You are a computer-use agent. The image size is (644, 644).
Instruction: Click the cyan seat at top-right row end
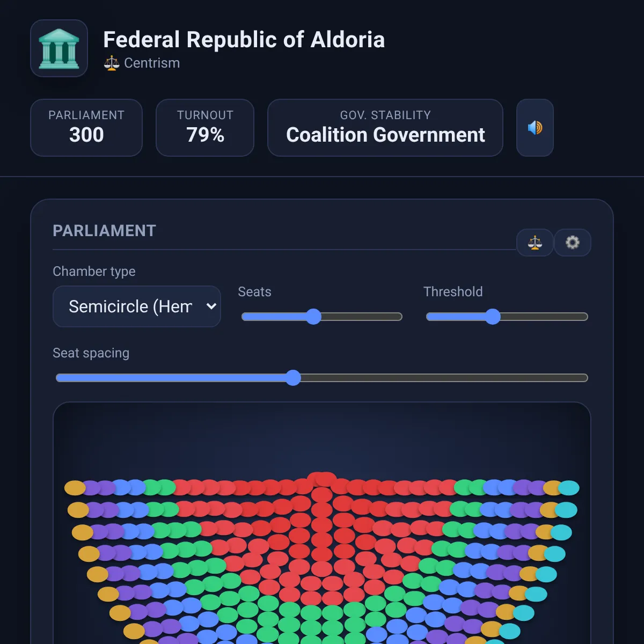point(569,488)
